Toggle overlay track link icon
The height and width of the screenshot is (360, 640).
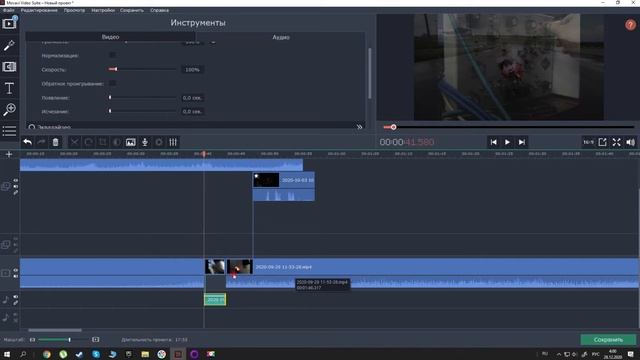tap(16, 193)
